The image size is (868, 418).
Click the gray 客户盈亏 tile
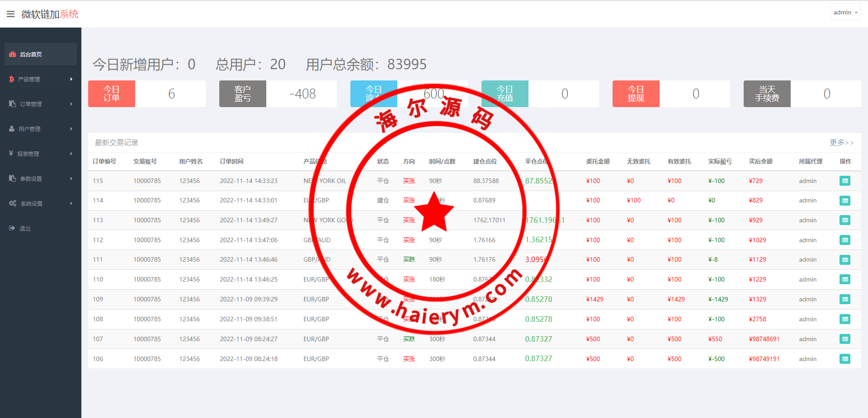click(x=243, y=94)
